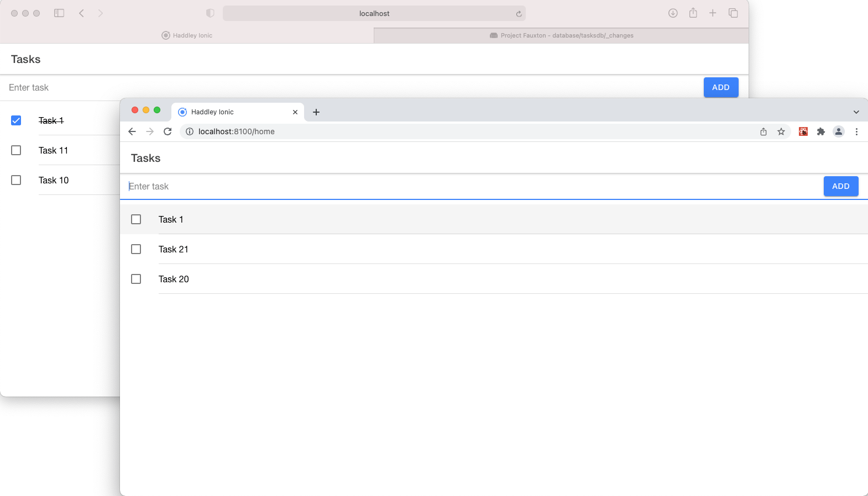This screenshot has width=868, height=496.
Task: Toggle Safari's sidebar icon
Action: point(59,13)
